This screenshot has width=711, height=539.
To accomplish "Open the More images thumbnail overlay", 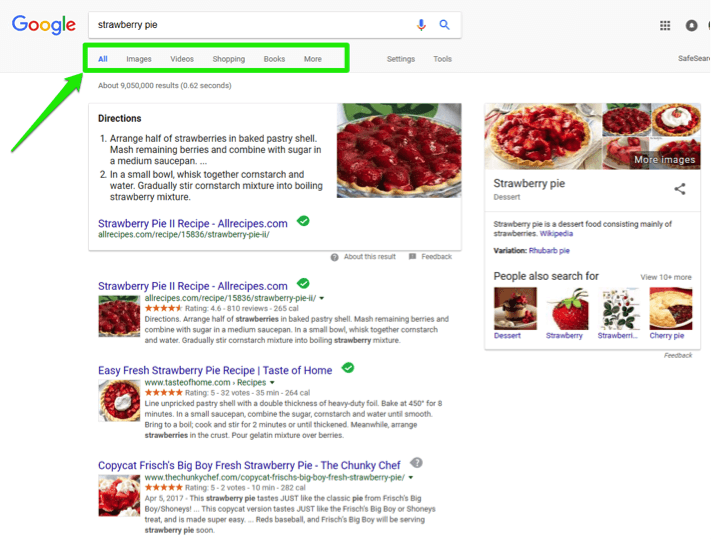I will (664, 160).
